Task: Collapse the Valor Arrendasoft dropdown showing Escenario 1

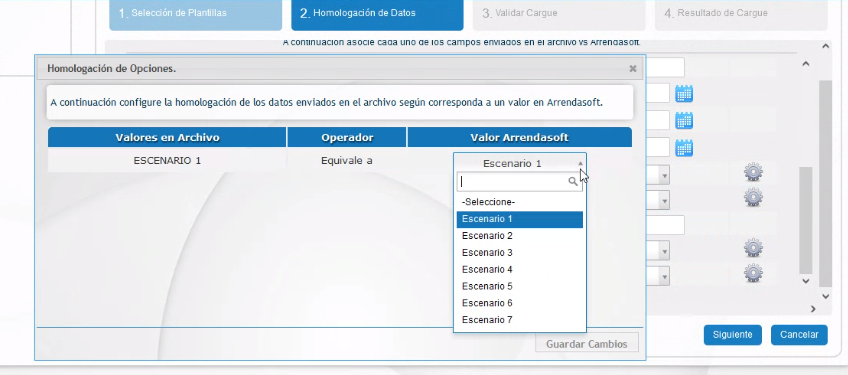Action: (x=520, y=163)
